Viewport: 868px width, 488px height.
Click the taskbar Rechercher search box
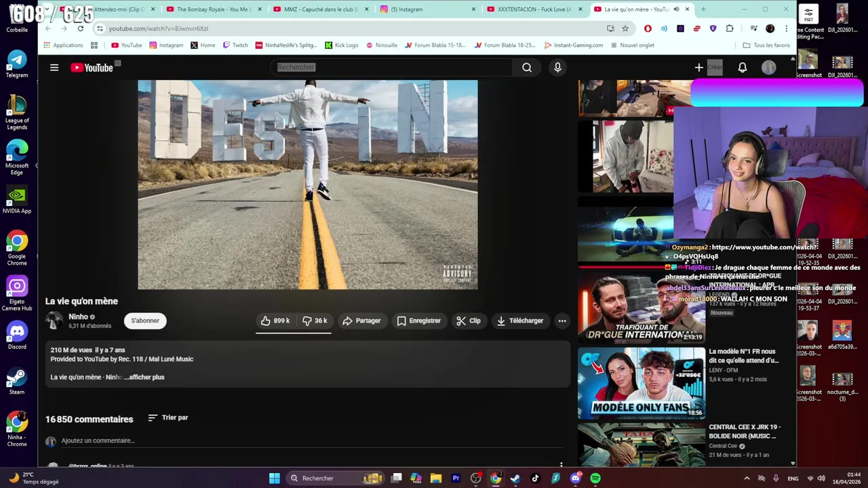point(335,479)
